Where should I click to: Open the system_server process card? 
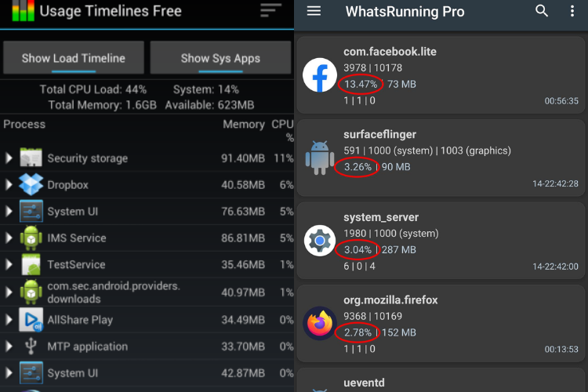point(441,241)
